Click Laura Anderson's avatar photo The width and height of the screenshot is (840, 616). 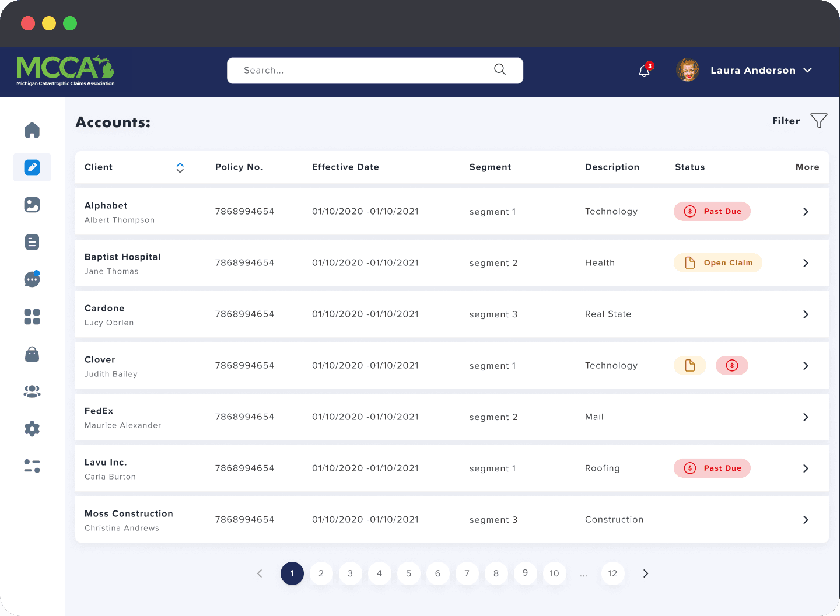coord(688,70)
